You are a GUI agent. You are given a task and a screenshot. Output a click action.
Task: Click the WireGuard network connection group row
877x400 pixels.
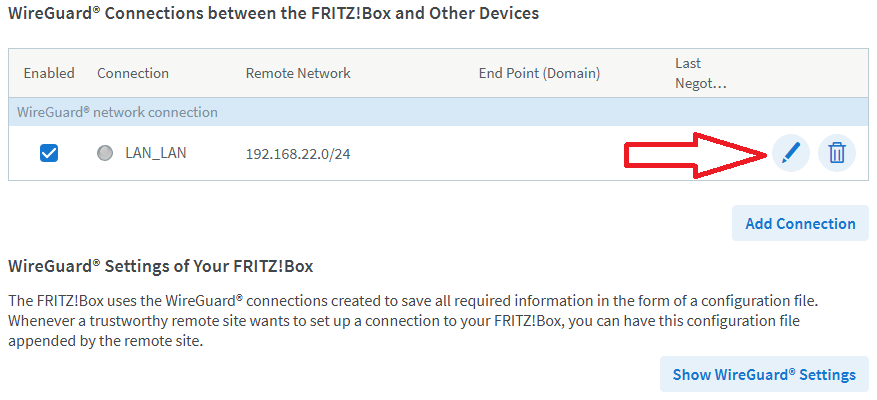pos(438,112)
